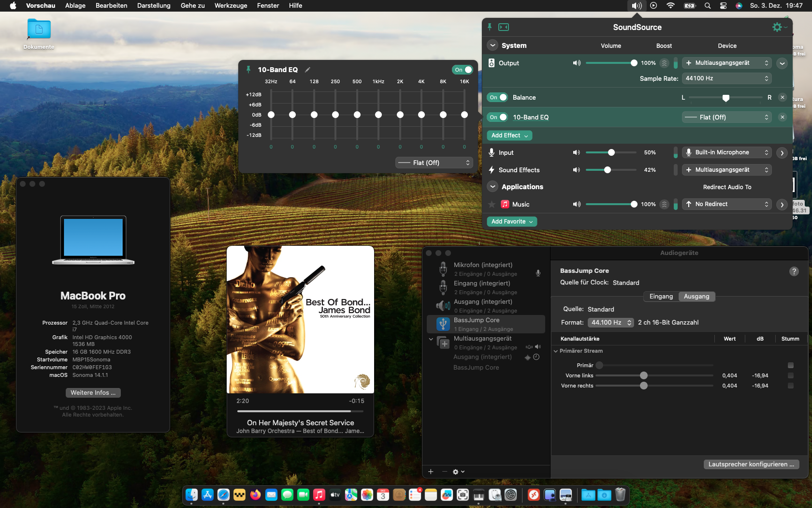Collapse the System section in SoundSource

tap(493, 45)
